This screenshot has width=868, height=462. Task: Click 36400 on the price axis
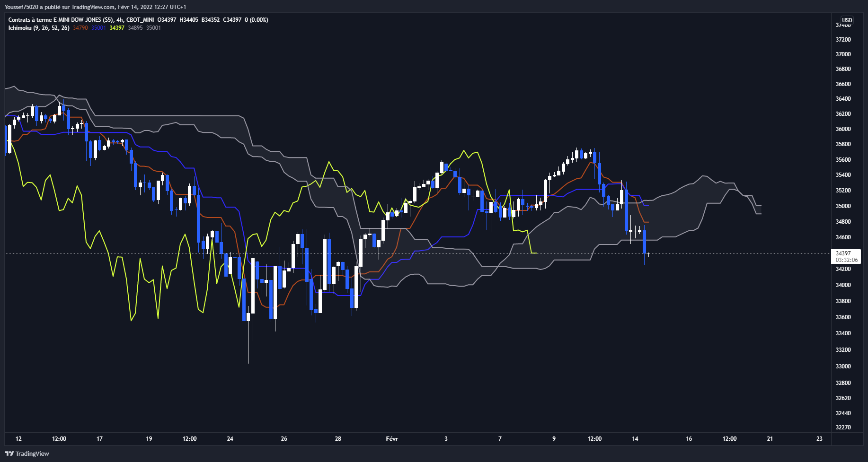click(843, 99)
